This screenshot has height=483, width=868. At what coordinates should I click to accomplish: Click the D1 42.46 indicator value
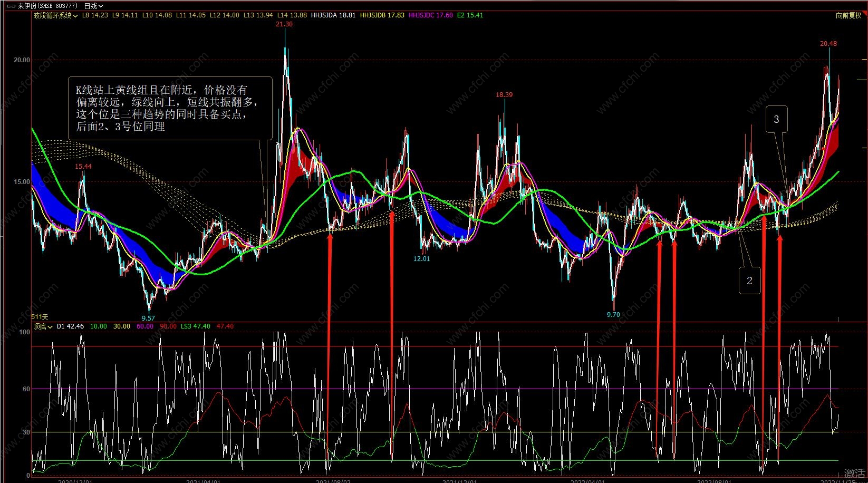click(70, 326)
